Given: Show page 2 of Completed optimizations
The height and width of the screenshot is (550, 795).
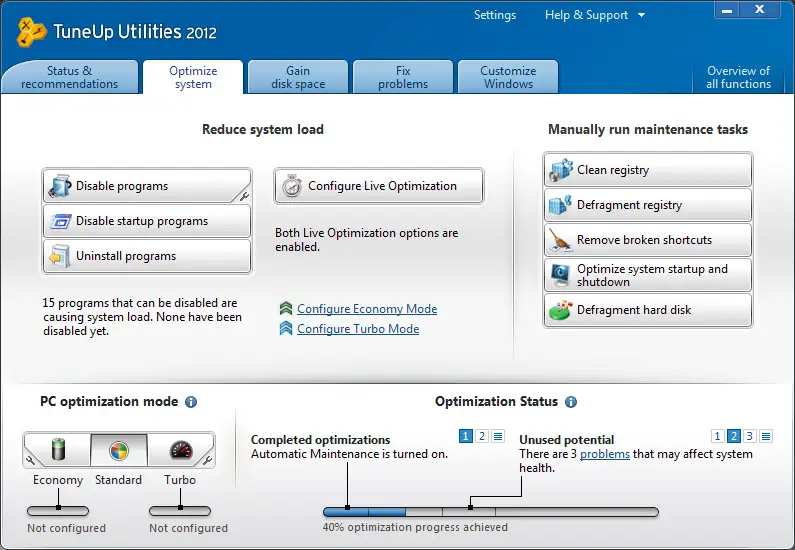Looking at the screenshot, I should click(x=482, y=436).
